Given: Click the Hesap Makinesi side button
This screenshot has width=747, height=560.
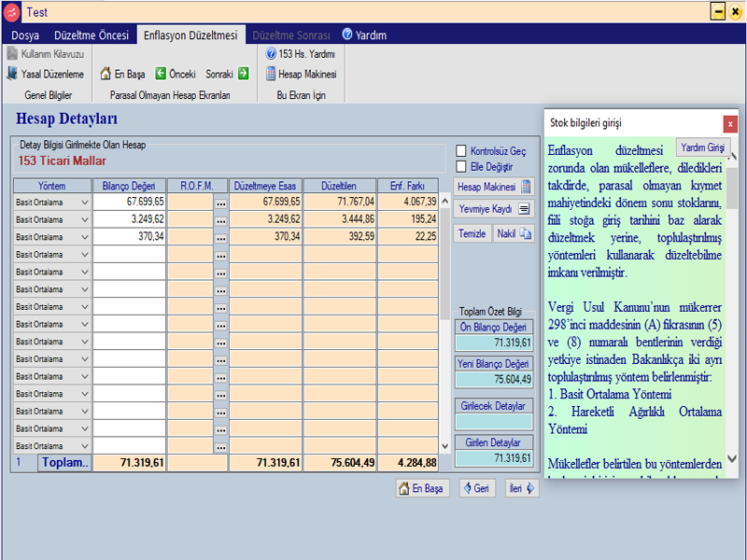Looking at the screenshot, I should 494,187.
